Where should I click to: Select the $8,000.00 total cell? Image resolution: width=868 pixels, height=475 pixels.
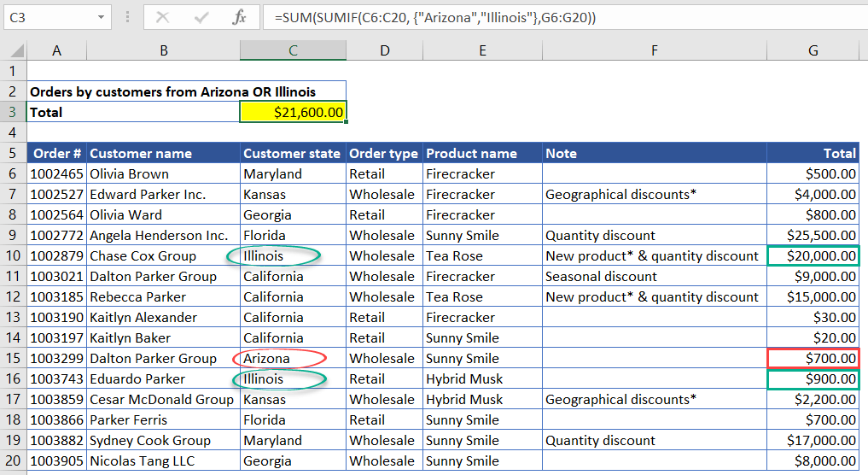point(813,461)
